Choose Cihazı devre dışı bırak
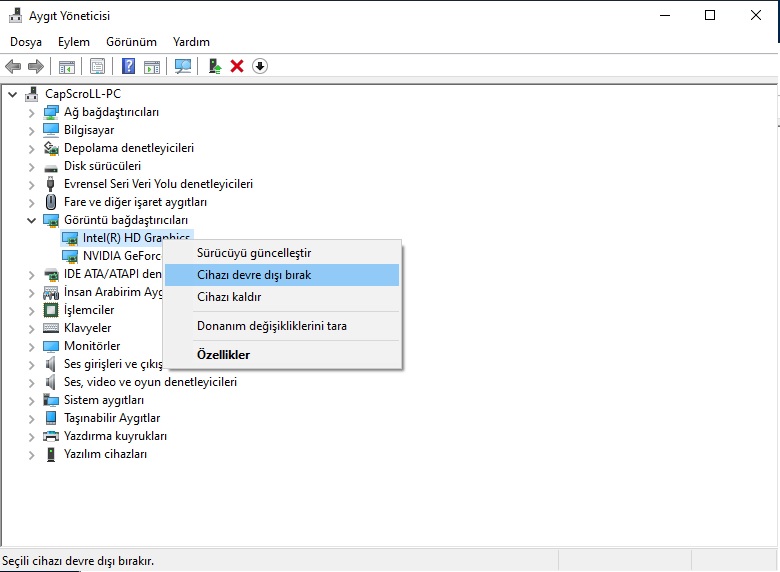The height and width of the screenshot is (572, 780). (x=282, y=275)
